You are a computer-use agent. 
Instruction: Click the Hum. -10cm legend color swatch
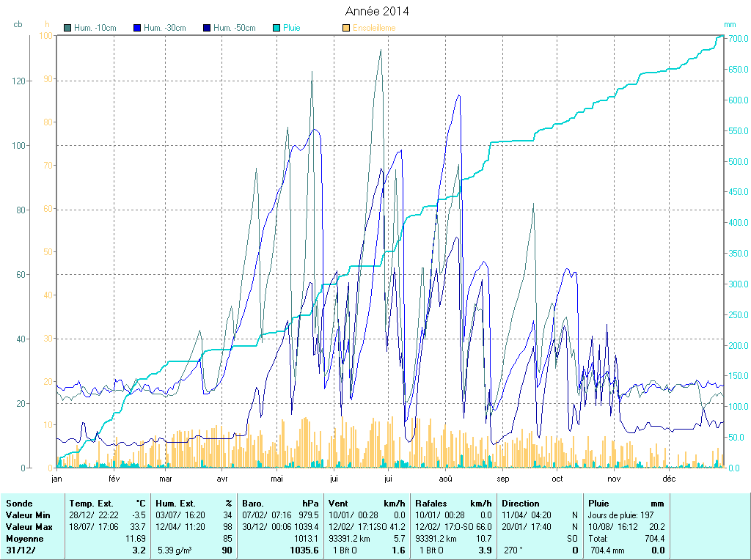point(68,28)
